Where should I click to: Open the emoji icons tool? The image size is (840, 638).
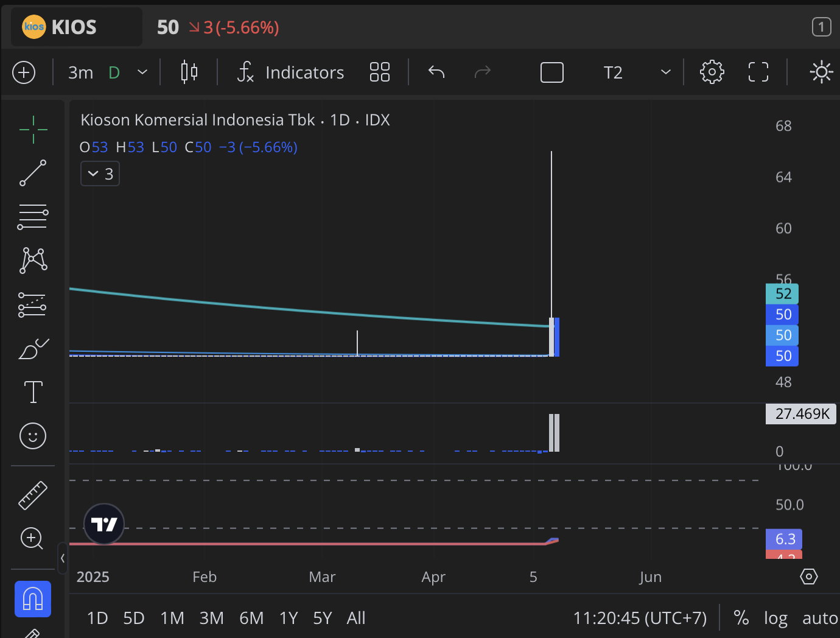click(x=33, y=436)
